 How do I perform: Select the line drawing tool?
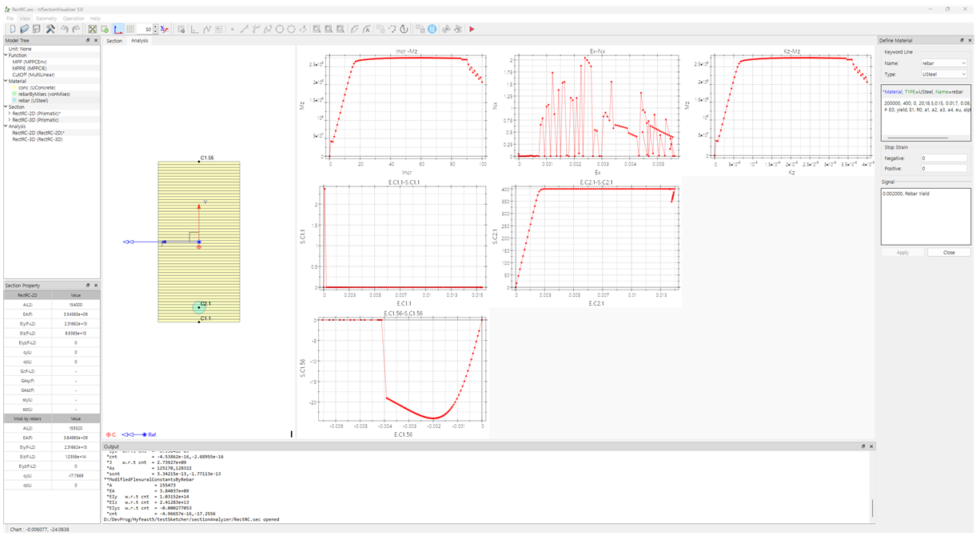click(244, 29)
